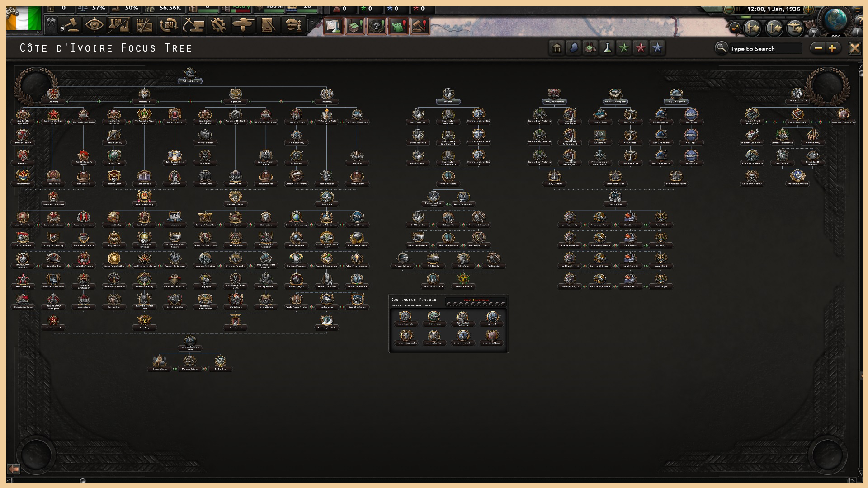Open the navy orders anchor icon
Screen dimensions: 868x488
click(x=774, y=28)
